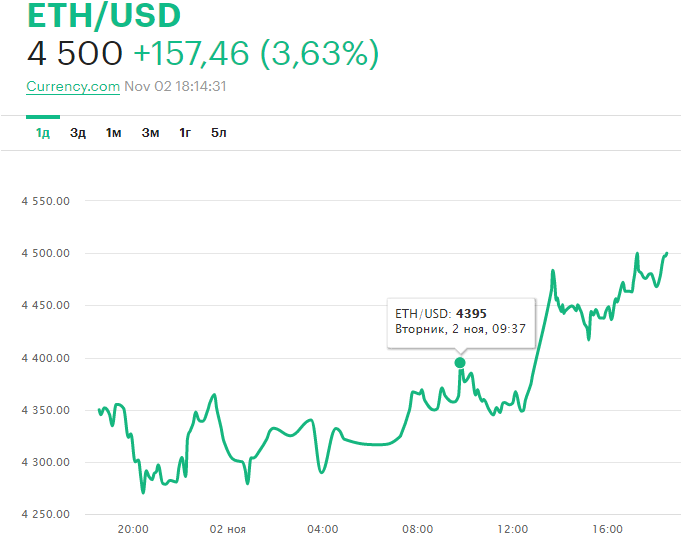Viewport: 689px width, 556px height.
Task: Click the green data point marker at 09:37
Action: (x=460, y=362)
